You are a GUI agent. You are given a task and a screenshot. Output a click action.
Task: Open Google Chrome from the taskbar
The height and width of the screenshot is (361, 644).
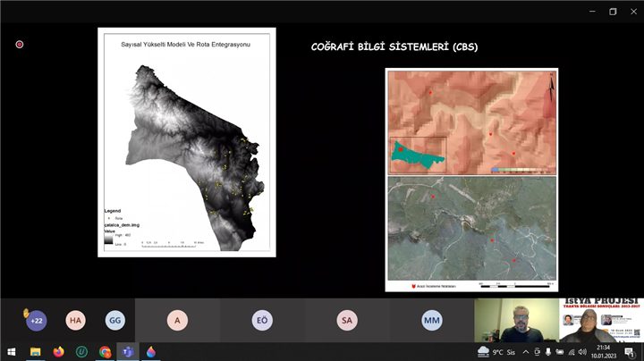tap(105, 352)
